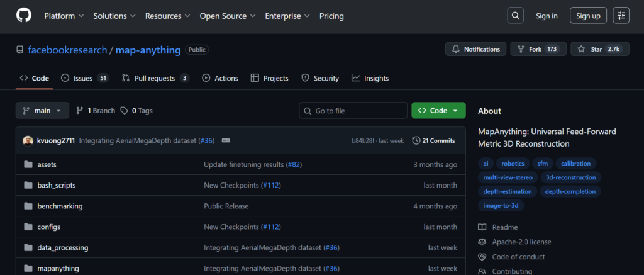Switch to the Issues tab
Viewport: 644px width, 275px height.
pyautogui.click(x=84, y=78)
